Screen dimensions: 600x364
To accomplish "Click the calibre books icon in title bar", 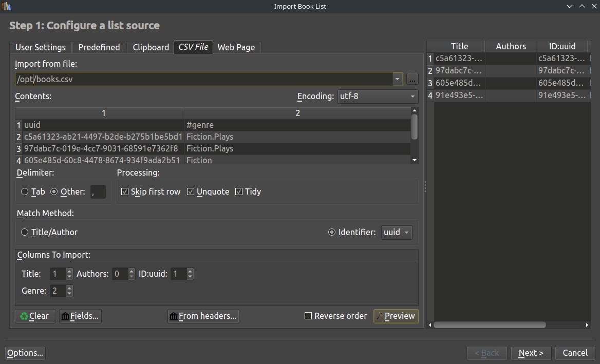I will click(x=6, y=6).
